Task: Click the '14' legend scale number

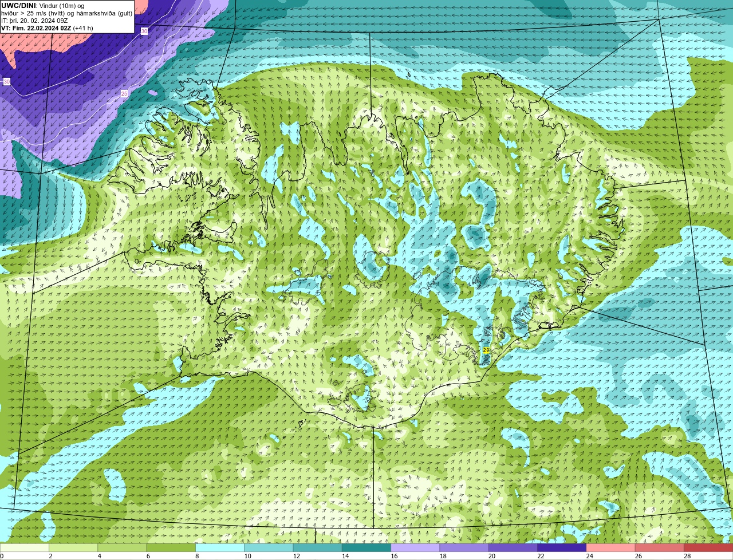Action: [x=345, y=556]
